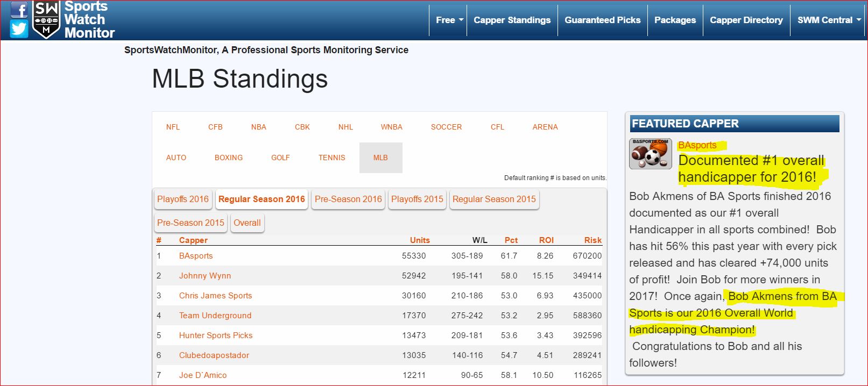Open the Twitter bird icon

[x=19, y=29]
